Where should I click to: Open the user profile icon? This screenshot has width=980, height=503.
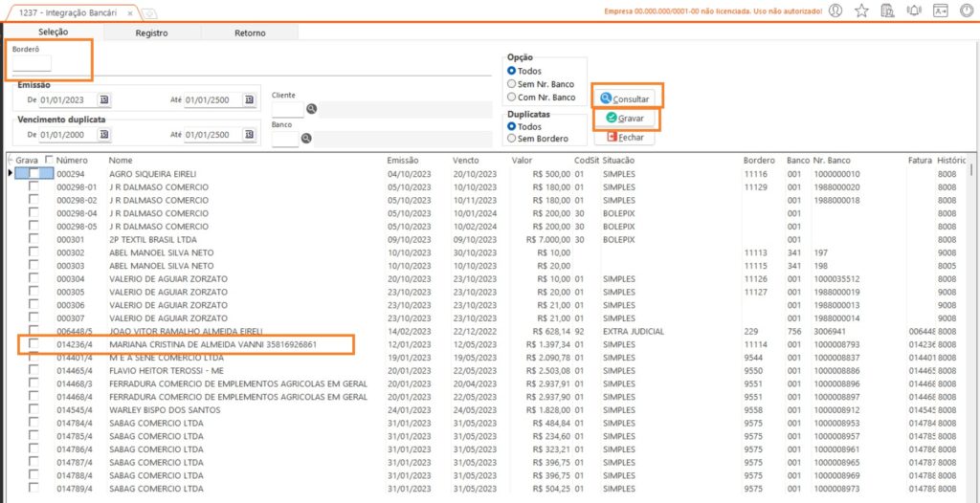coord(835,11)
